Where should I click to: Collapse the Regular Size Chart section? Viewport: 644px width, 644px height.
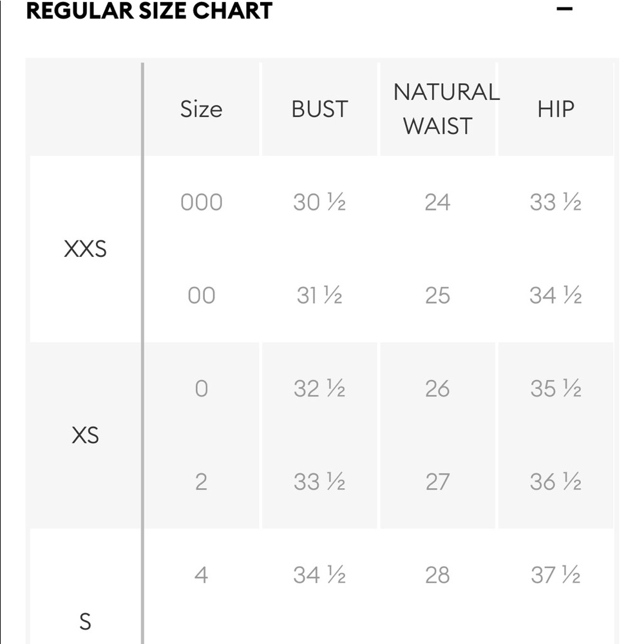[565, 9]
